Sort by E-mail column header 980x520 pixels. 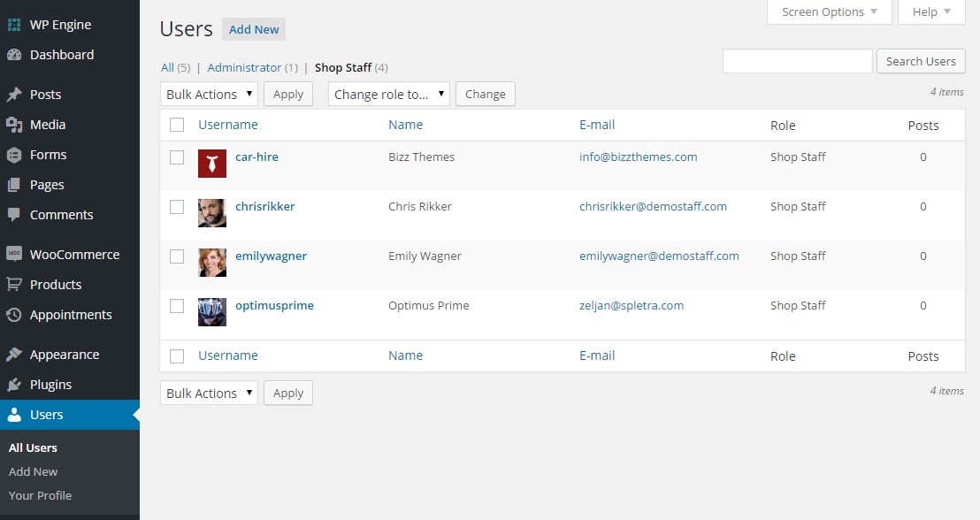click(597, 125)
